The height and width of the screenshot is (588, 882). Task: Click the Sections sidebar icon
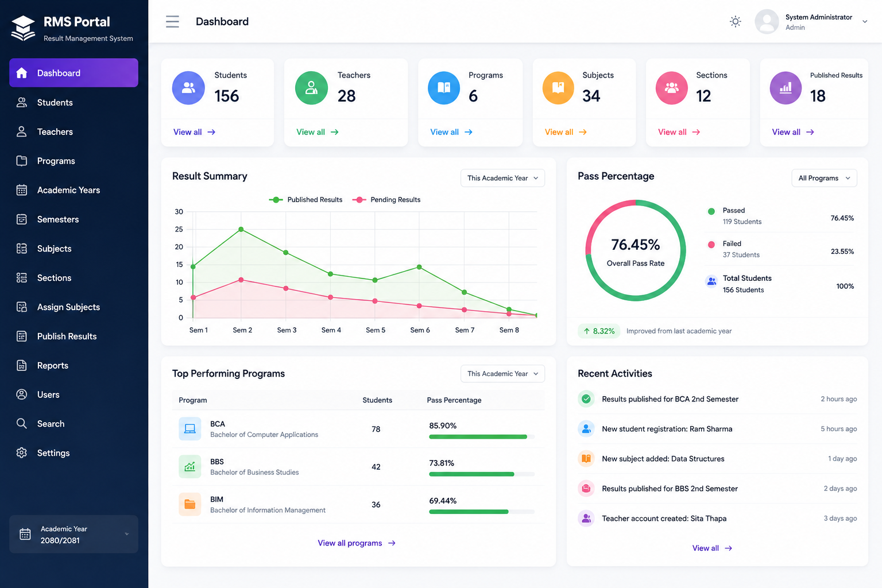pos(22,278)
